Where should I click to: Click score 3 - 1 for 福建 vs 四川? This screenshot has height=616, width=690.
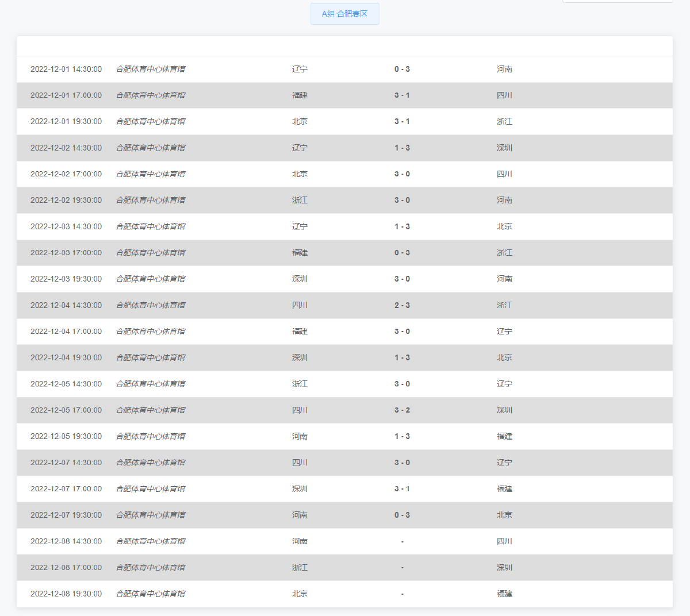(x=402, y=95)
